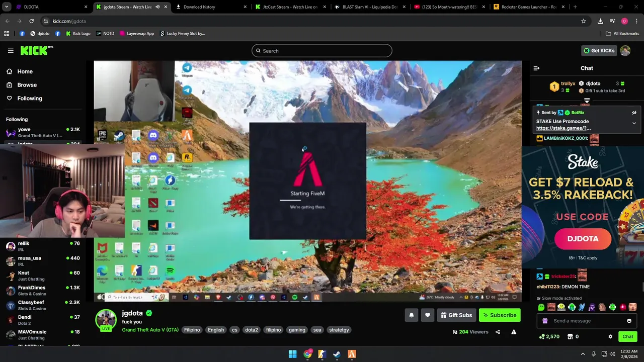
Task: Open Classybeef channel in Following list
Action: 43,305
